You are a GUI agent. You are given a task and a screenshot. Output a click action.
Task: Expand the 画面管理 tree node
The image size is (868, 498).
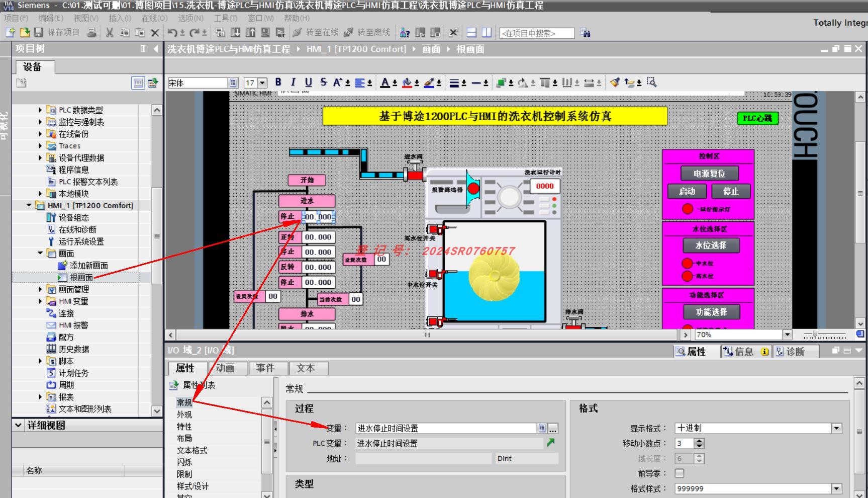point(40,289)
